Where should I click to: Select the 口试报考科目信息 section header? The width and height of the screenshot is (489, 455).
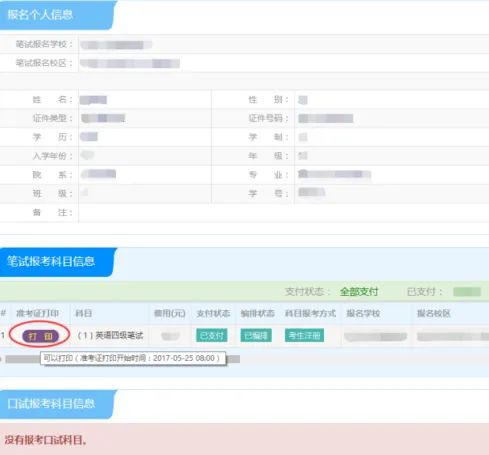(57, 404)
